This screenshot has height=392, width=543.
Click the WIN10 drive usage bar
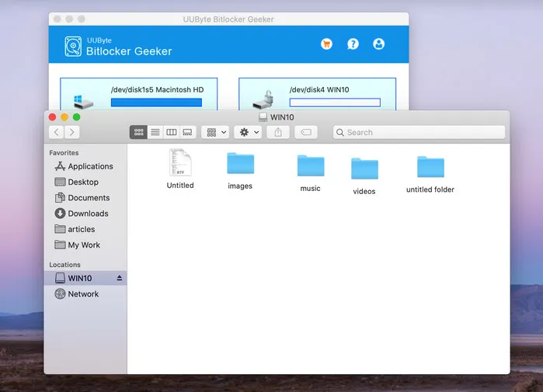coord(335,102)
